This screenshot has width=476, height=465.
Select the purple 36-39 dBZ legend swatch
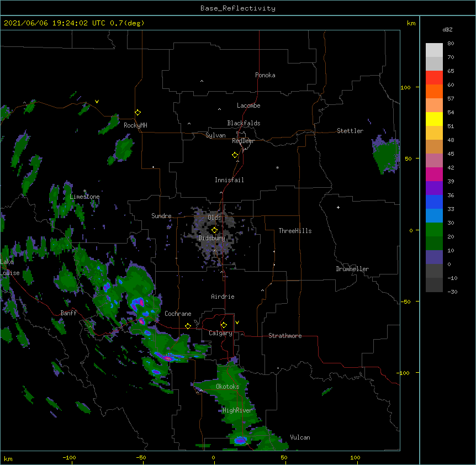pyautogui.click(x=434, y=188)
